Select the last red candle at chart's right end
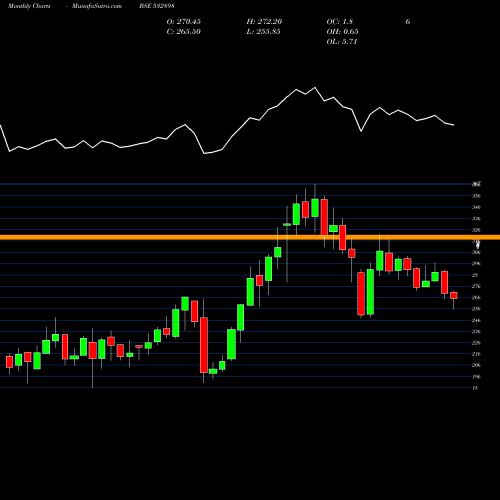This screenshot has width=500, height=500. tap(454, 296)
